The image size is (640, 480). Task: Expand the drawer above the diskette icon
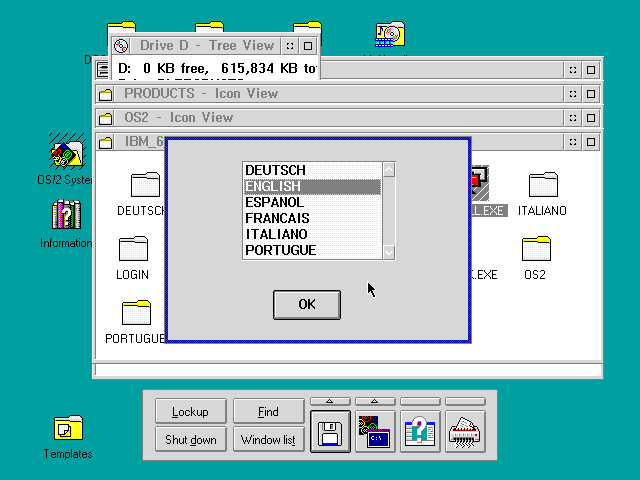pyautogui.click(x=330, y=402)
